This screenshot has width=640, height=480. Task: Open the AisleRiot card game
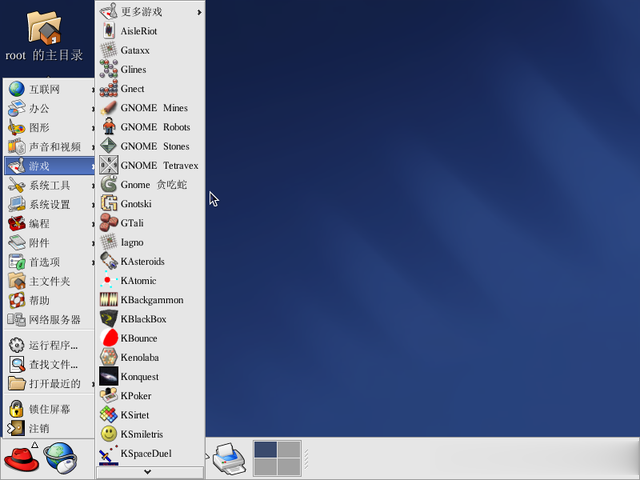(150, 31)
